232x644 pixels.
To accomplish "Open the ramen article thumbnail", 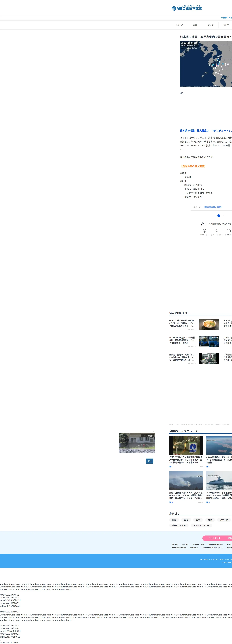I will coord(209,325).
